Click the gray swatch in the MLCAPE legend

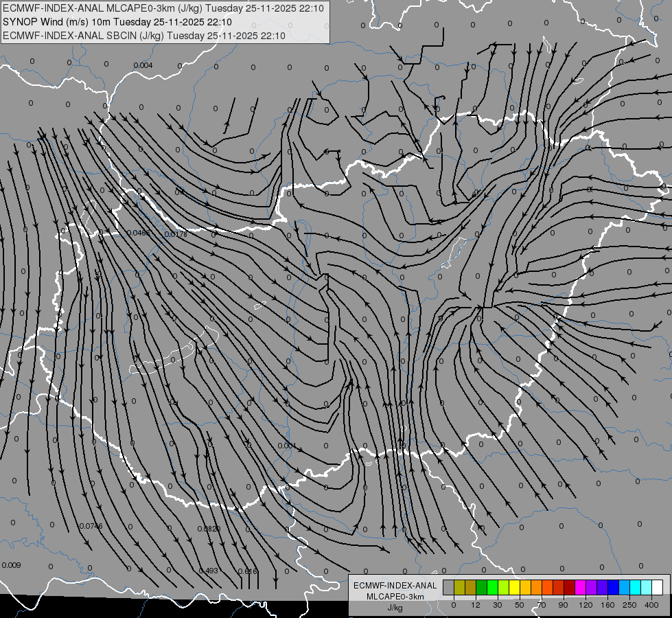(x=449, y=587)
